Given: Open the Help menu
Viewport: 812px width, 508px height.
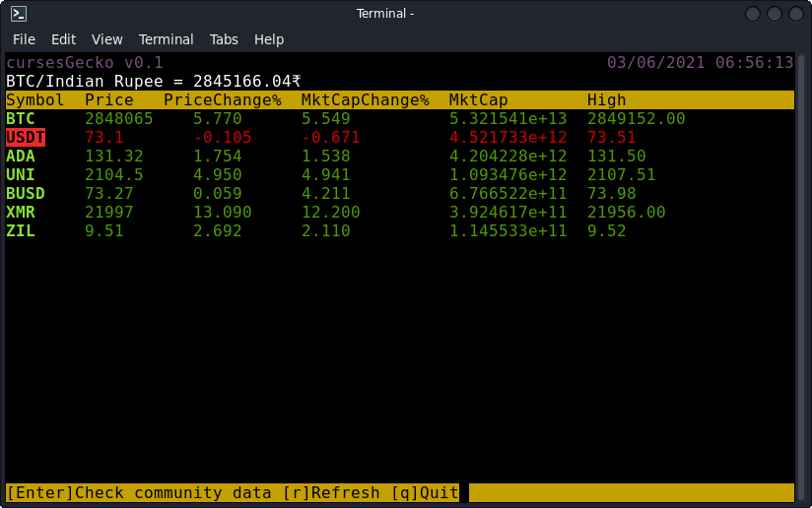Looking at the screenshot, I should tap(269, 39).
